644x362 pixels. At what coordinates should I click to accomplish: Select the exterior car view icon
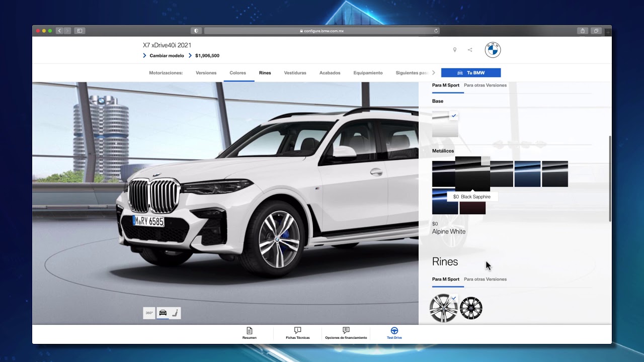(163, 313)
